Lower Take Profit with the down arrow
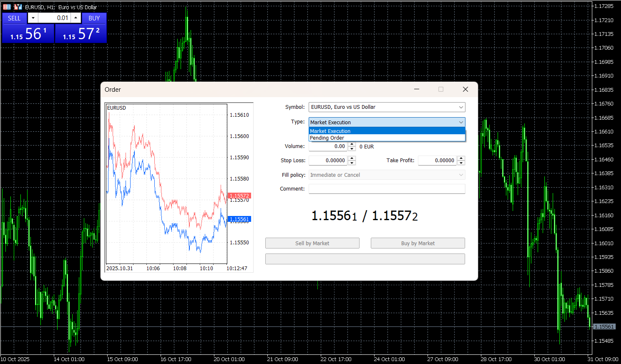This screenshot has width=621, height=364. (461, 163)
